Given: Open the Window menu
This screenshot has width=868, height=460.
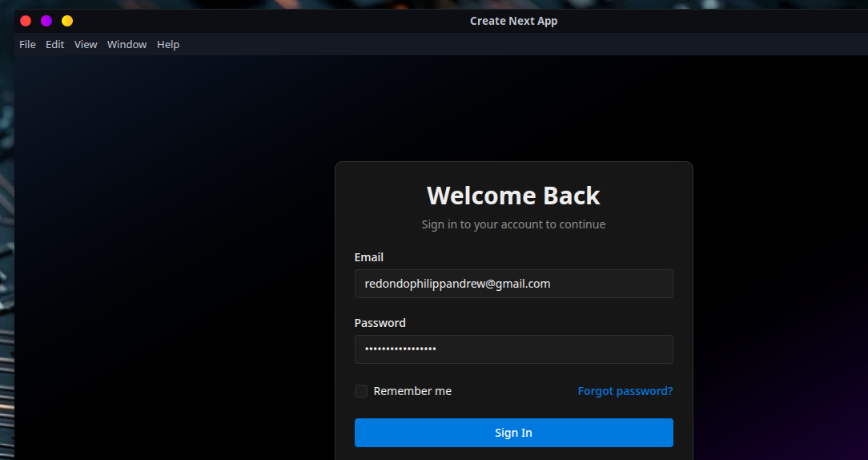Looking at the screenshot, I should (x=127, y=44).
